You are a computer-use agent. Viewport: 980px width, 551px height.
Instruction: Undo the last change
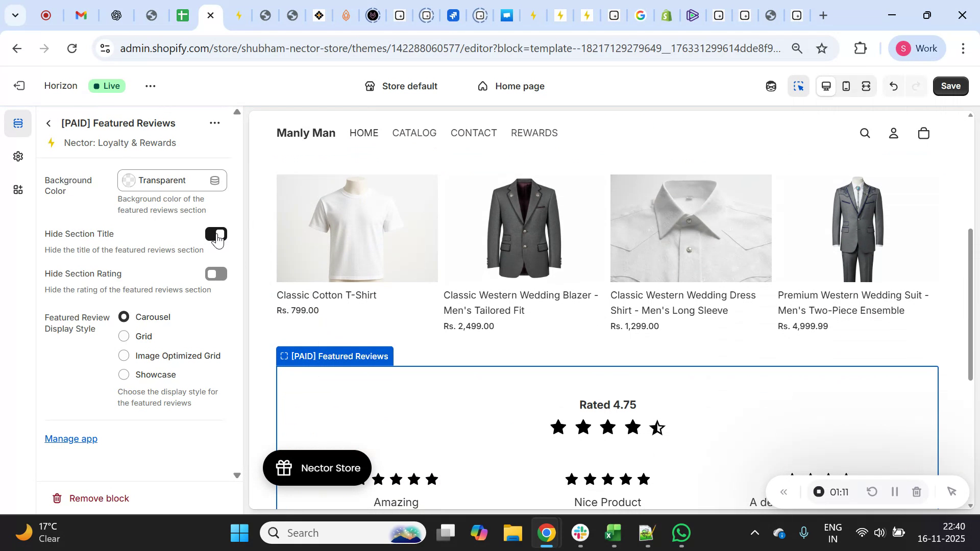(x=893, y=86)
